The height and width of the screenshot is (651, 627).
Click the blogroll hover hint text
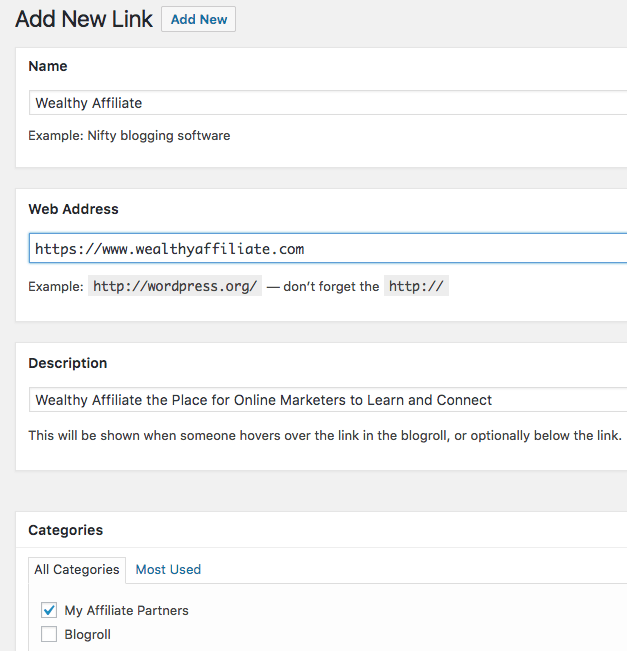coord(325,436)
